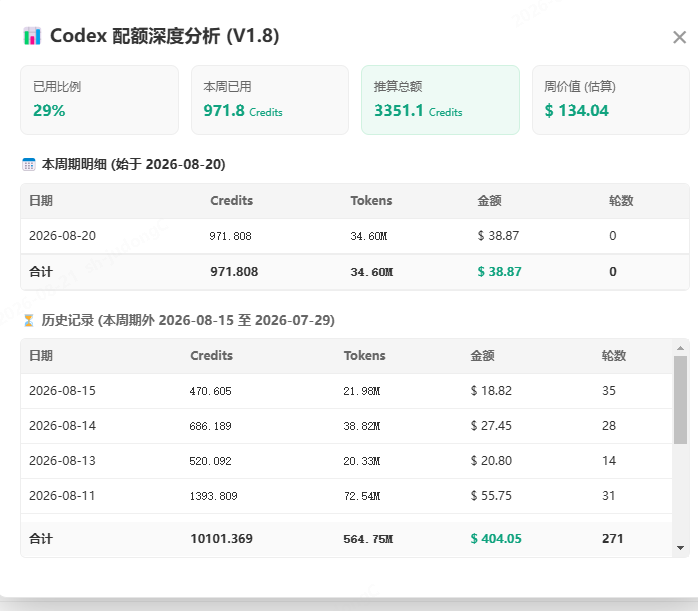
Task: Click history total rounds 271
Action: [613, 539]
